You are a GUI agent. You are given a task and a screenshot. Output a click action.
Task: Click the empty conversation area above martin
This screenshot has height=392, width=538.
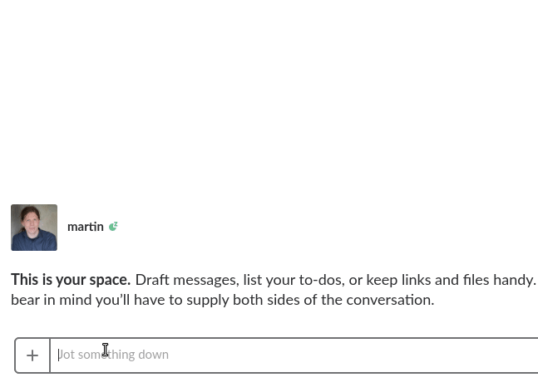coord(269,100)
